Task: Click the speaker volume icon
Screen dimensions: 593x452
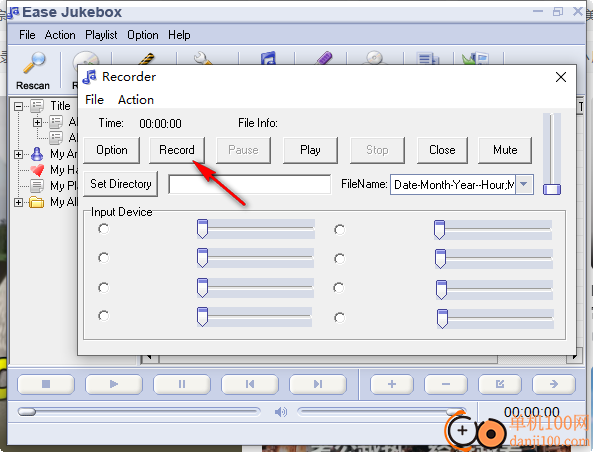Action: click(281, 412)
